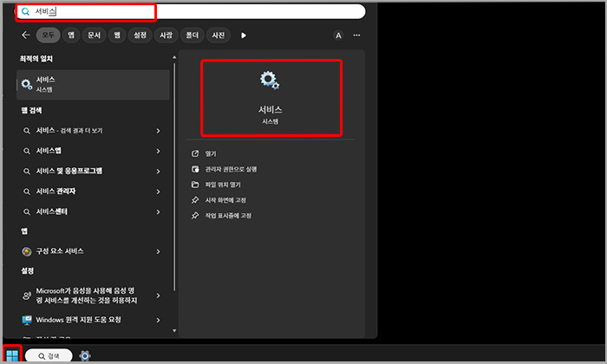Screen dimensions: 607x364
Task: Show more filters with the play arrow
Action: (244, 36)
